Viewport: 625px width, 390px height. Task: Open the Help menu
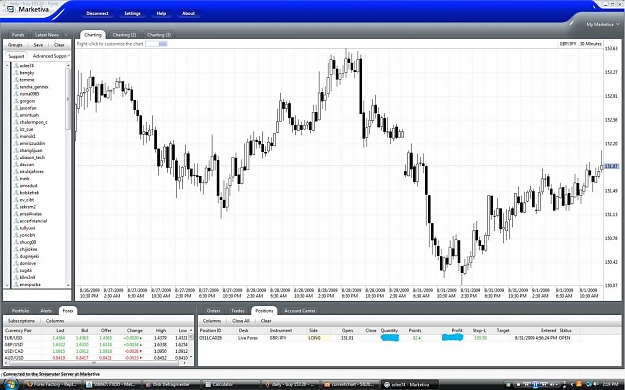(x=161, y=14)
